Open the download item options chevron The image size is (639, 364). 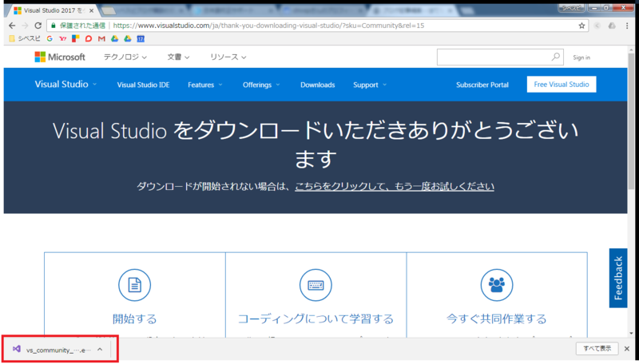point(100,350)
